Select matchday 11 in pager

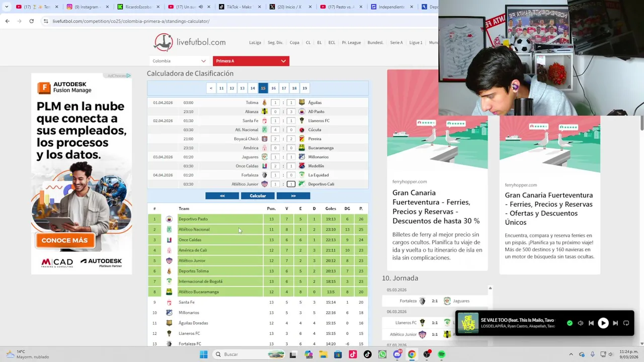[221, 88]
